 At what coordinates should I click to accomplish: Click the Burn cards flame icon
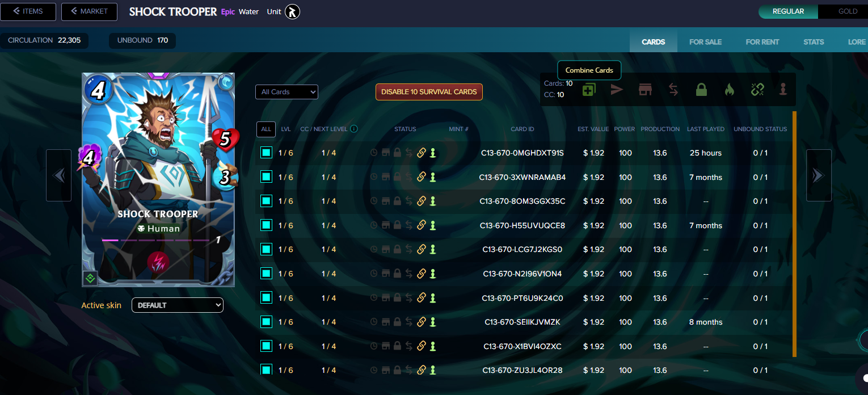[x=730, y=90]
